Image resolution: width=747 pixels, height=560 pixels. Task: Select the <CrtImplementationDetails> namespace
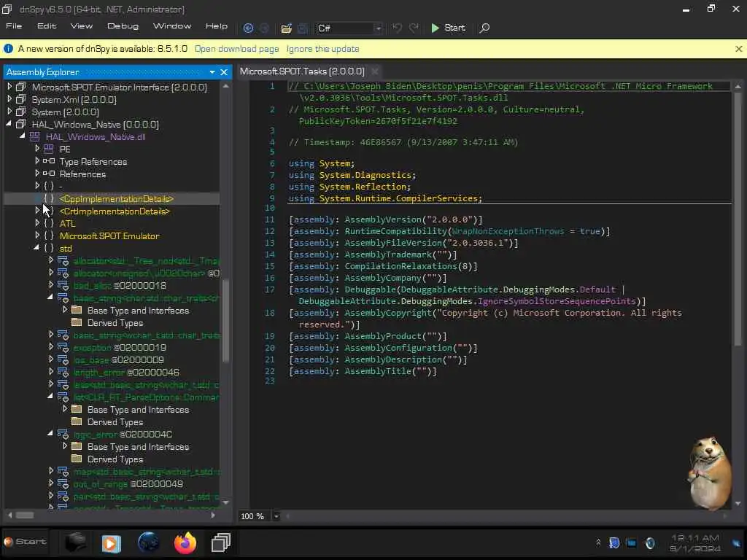point(115,211)
